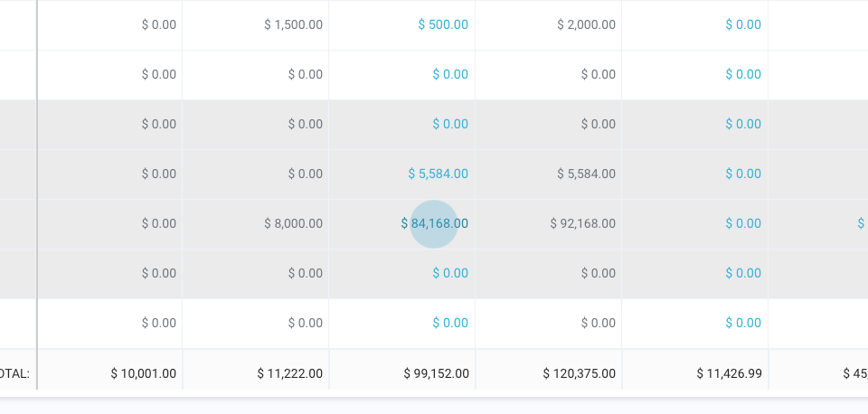
Task: Click the $8,000.00 cell
Action: tap(293, 223)
